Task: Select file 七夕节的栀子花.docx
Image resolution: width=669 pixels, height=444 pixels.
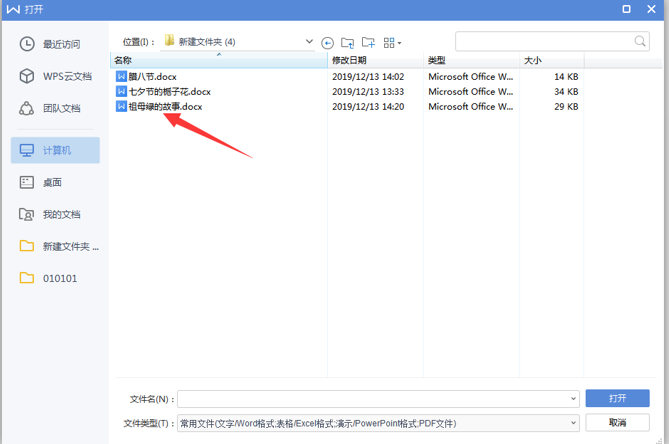Action: [x=169, y=92]
